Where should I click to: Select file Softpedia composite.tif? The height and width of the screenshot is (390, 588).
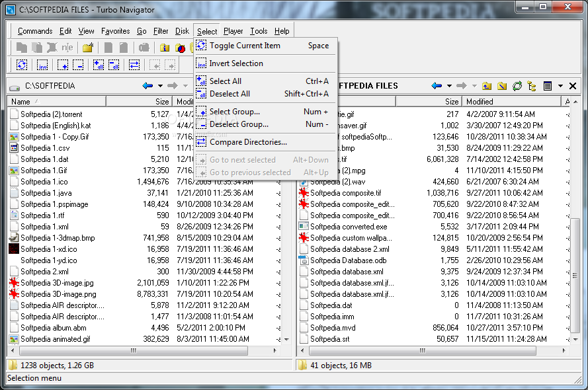pyautogui.click(x=345, y=193)
